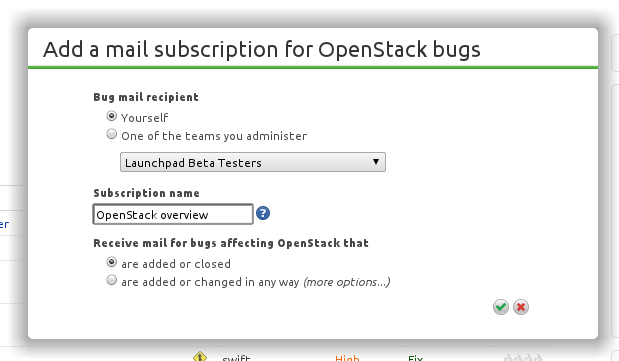Screen dimensions: 619x361
Task: Click the Add a mail subscription dialog title
Action: pyautogui.click(x=262, y=50)
